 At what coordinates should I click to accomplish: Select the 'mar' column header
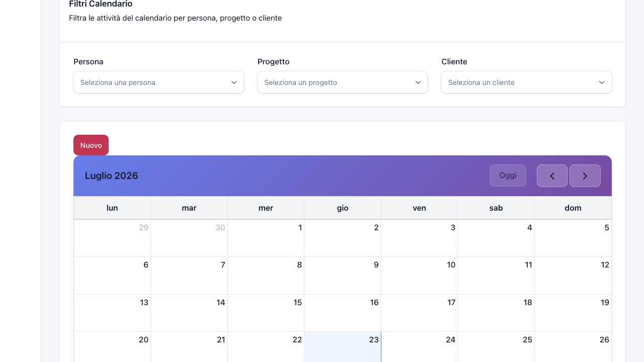tap(189, 208)
